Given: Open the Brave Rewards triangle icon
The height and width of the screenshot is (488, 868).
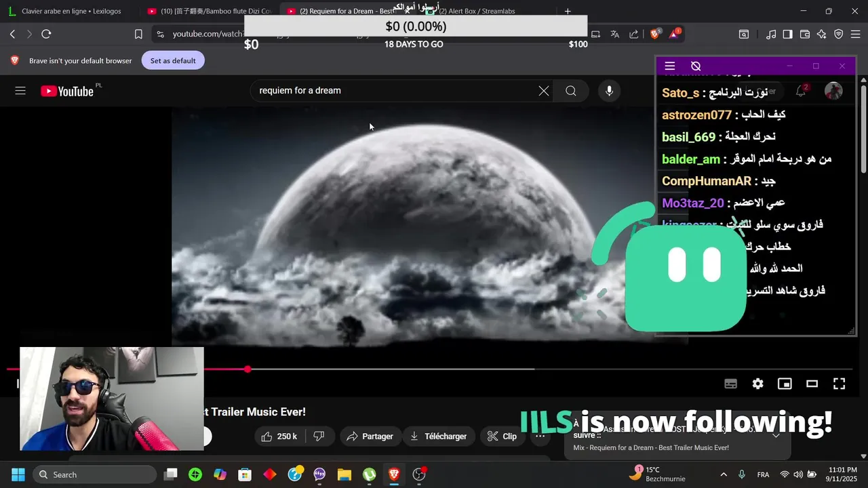Looking at the screenshot, I should [x=675, y=34].
